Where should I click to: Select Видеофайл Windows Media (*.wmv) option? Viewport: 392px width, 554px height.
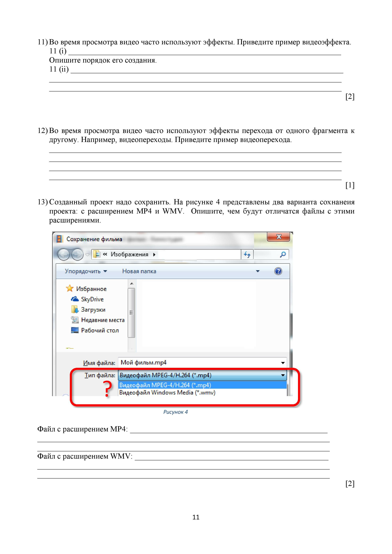(202, 393)
